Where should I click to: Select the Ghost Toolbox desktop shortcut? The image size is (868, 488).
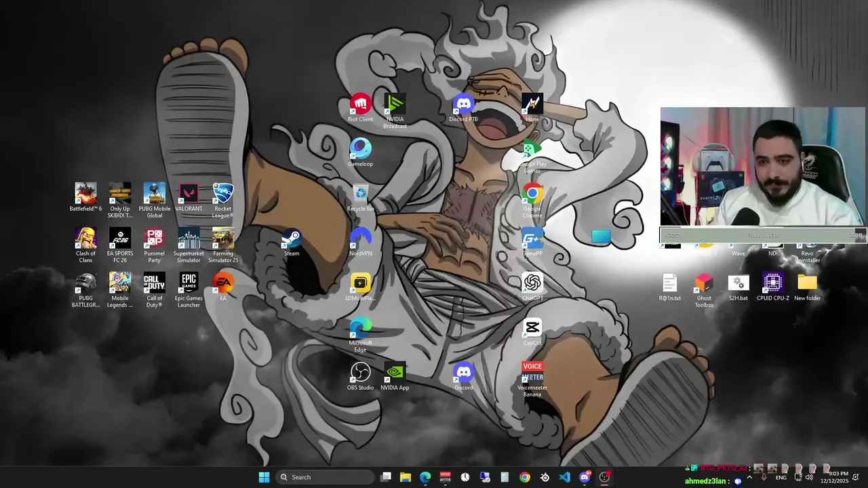(x=704, y=290)
